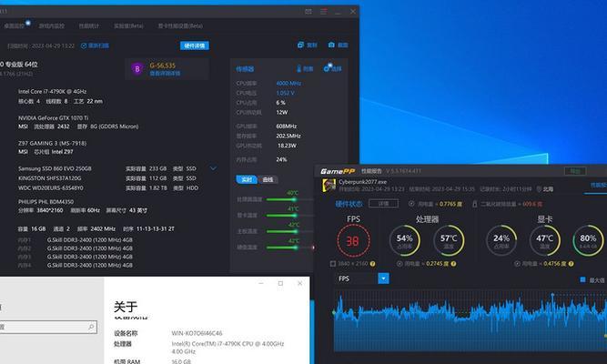Click the 'Z97 GAMING 3 (MS-7918)' text
This screenshot has height=364, width=607.
[x=52, y=143]
